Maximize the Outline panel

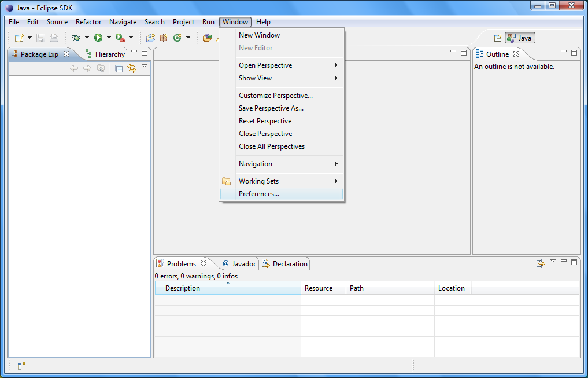574,53
